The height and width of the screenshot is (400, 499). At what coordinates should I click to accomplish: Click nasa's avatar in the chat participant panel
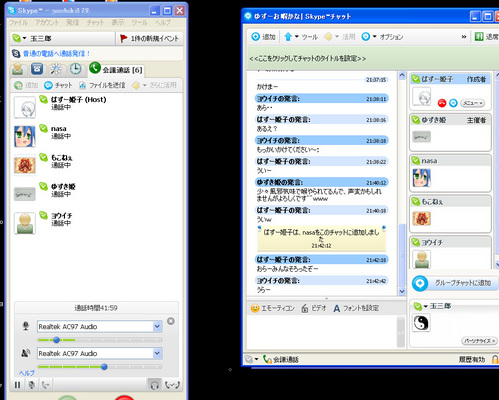[x=422, y=178]
